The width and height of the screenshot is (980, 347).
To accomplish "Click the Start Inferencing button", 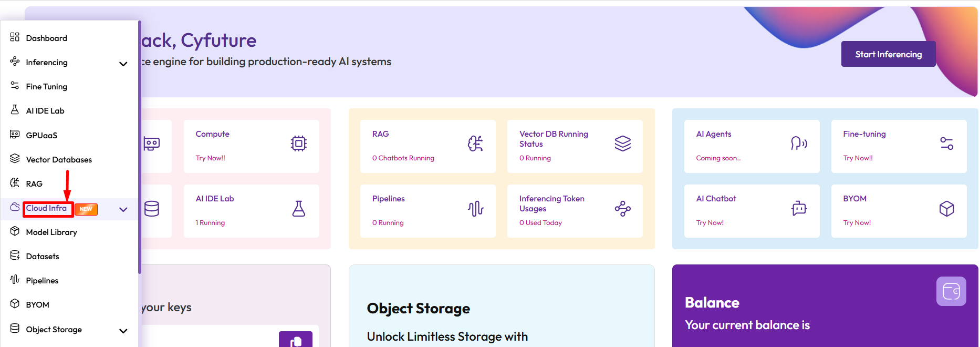I will [x=888, y=54].
